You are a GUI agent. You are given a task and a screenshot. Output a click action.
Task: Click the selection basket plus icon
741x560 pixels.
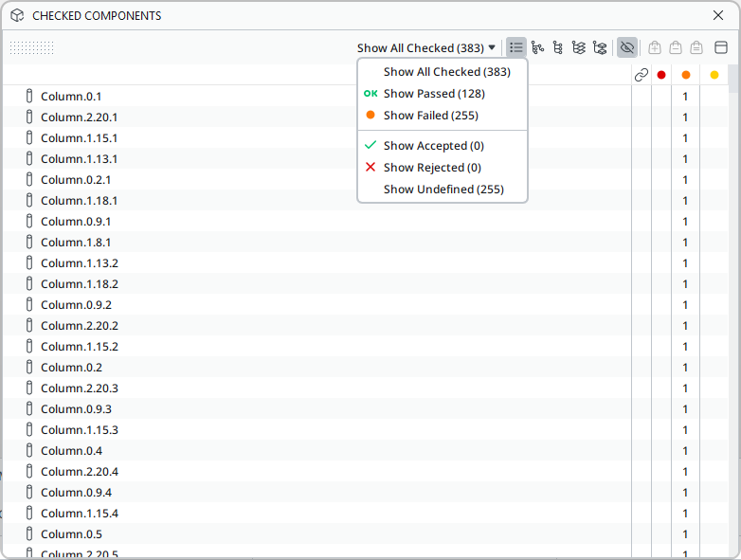[655, 47]
